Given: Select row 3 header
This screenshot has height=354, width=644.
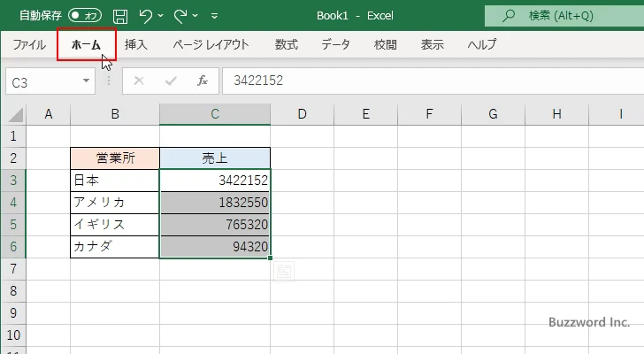Looking at the screenshot, I should [13, 181].
